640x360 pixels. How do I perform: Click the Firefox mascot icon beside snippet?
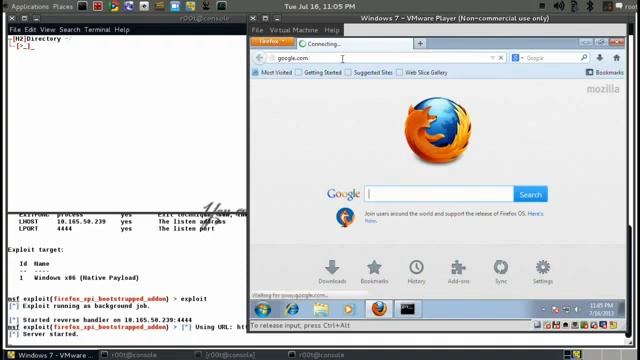[345, 217]
